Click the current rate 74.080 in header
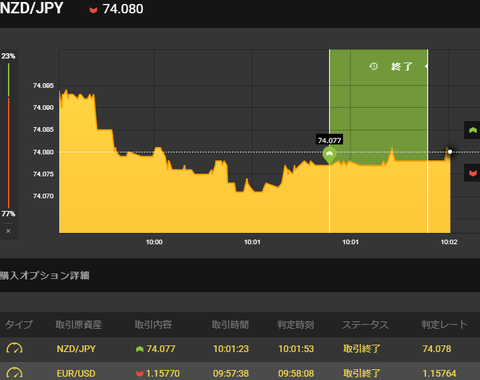The image size is (480, 380). tap(123, 9)
